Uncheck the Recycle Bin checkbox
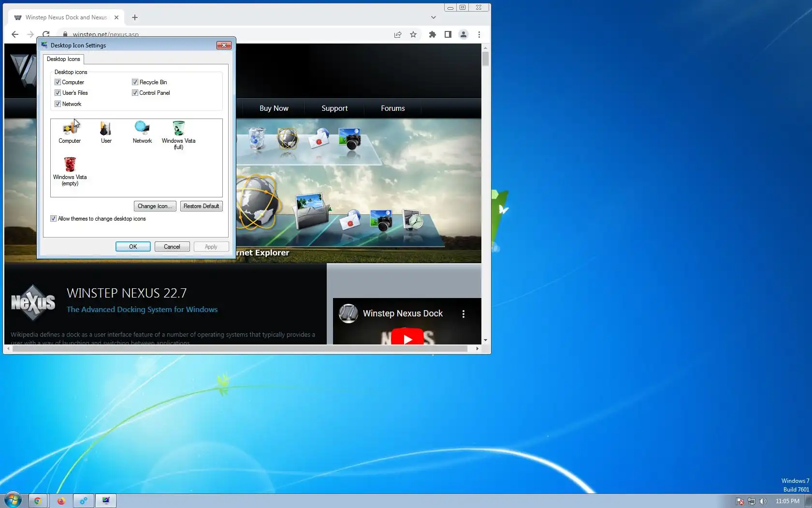Screen dimensions: 812x508 coord(135,82)
